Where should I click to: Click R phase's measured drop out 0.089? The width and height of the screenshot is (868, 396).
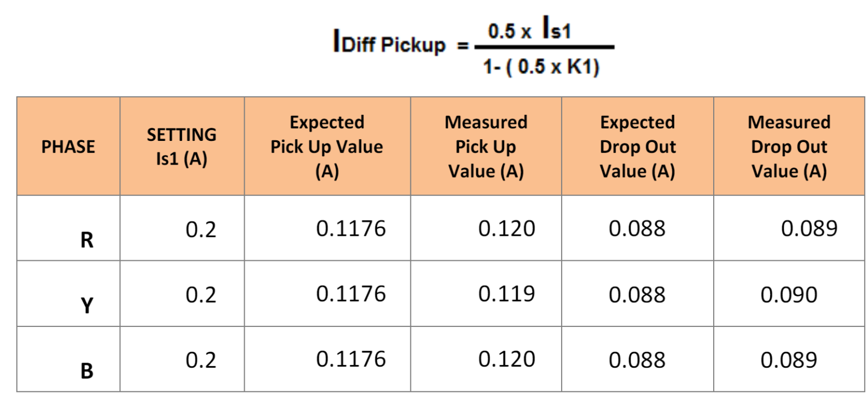(x=809, y=229)
